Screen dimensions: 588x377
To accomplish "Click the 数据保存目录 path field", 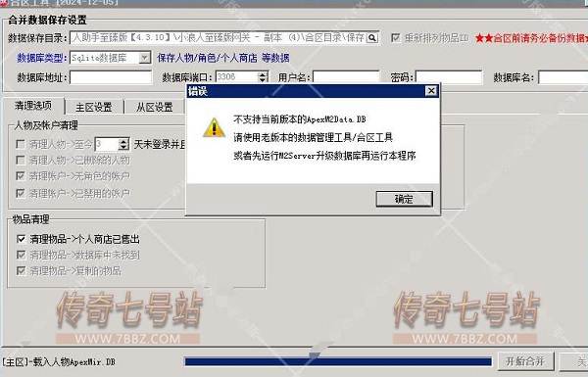I will 218,38.
